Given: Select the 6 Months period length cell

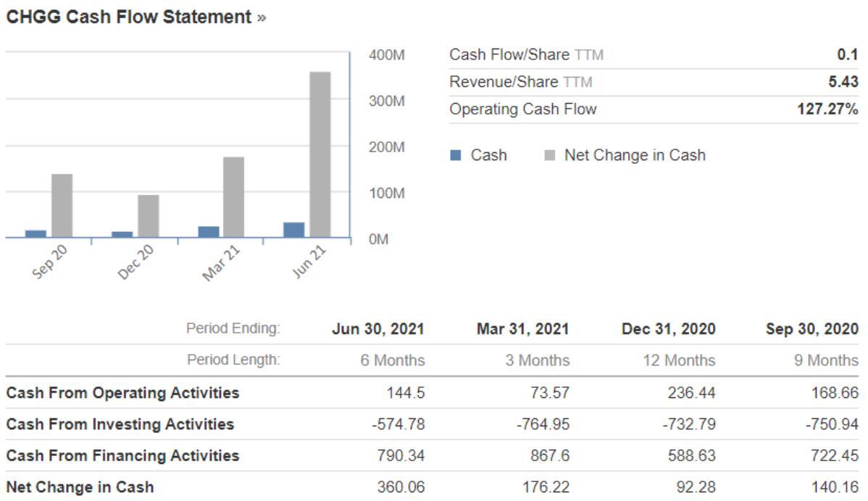Looking at the screenshot, I should (x=393, y=361).
